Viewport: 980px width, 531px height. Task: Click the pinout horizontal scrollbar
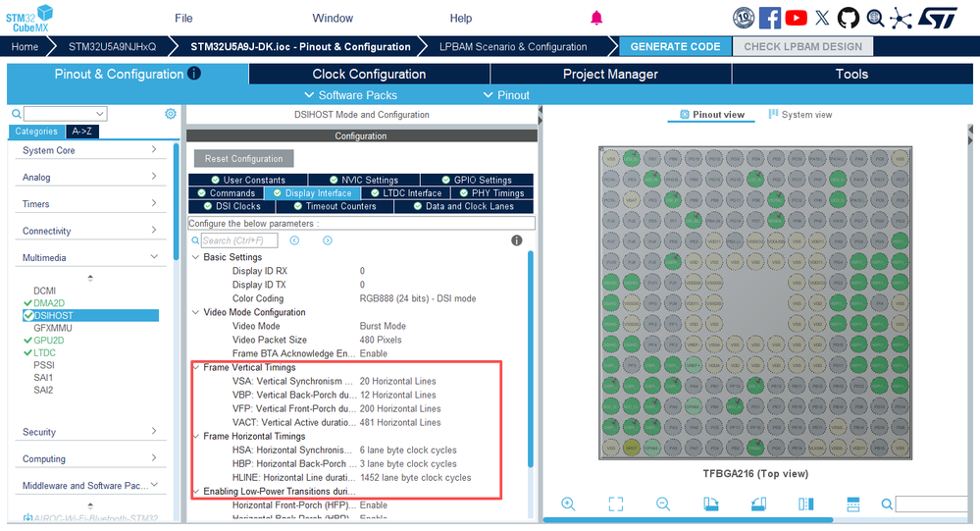[688, 520]
